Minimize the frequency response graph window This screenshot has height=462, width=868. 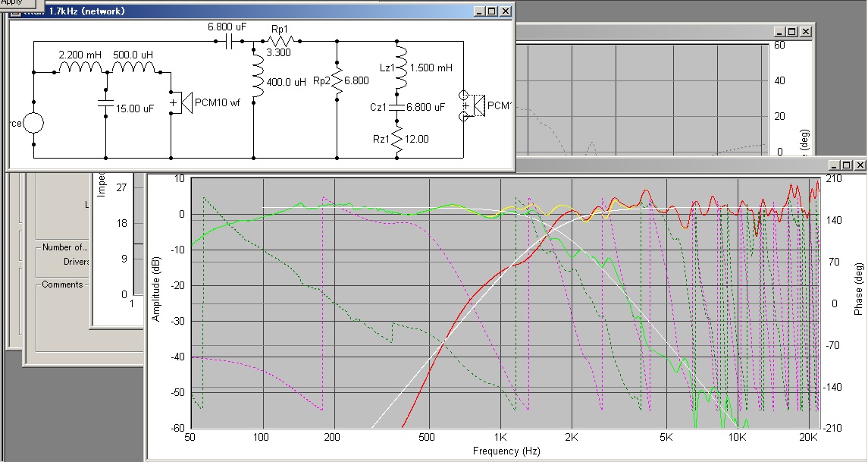coord(834,165)
